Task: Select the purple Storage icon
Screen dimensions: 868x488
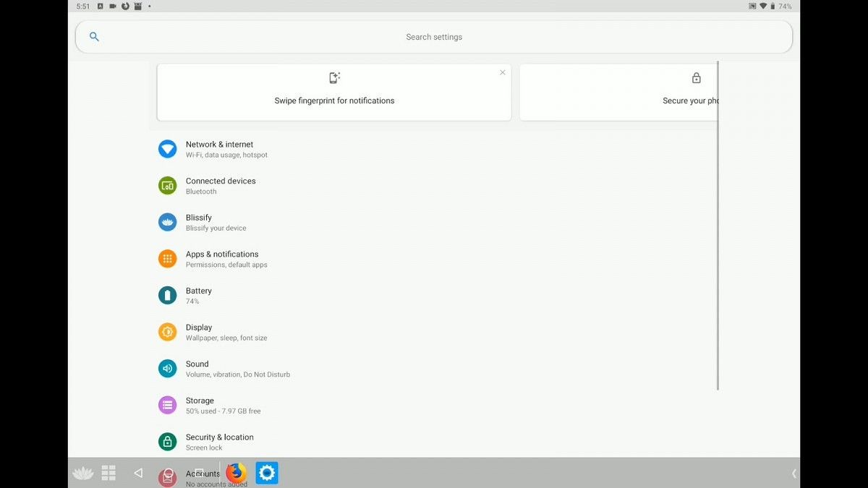Action: coord(167,405)
